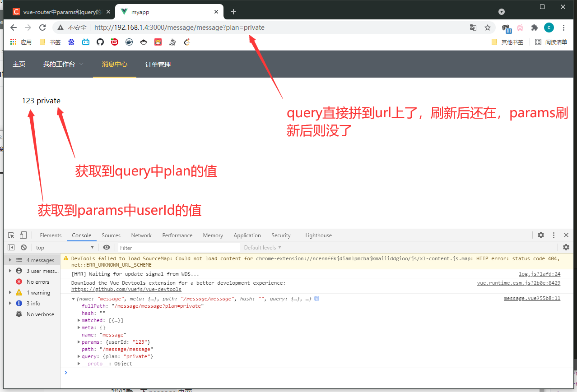The image size is (577, 392).
Task: Switch to the Network tab in DevTools
Action: [x=141, y=235]
